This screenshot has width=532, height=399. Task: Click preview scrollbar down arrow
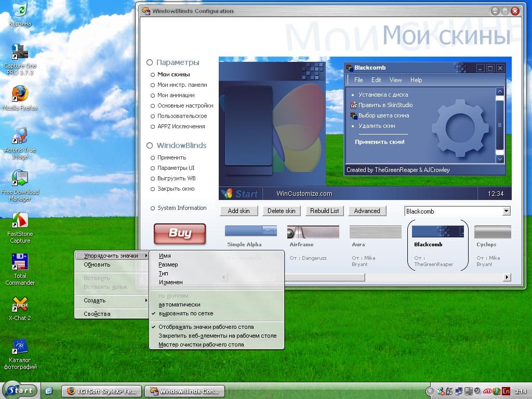(x=500, y=159)
